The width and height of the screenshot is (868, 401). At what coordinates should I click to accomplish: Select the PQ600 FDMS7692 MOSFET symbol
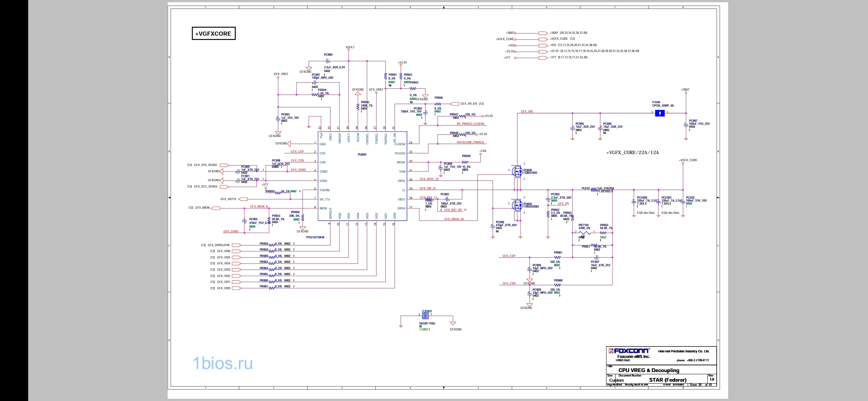[517, 171]
